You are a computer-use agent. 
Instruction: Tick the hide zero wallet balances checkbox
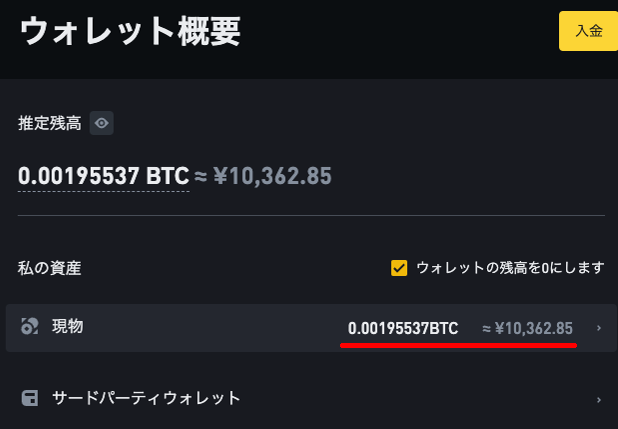click(x=399, y=268)
